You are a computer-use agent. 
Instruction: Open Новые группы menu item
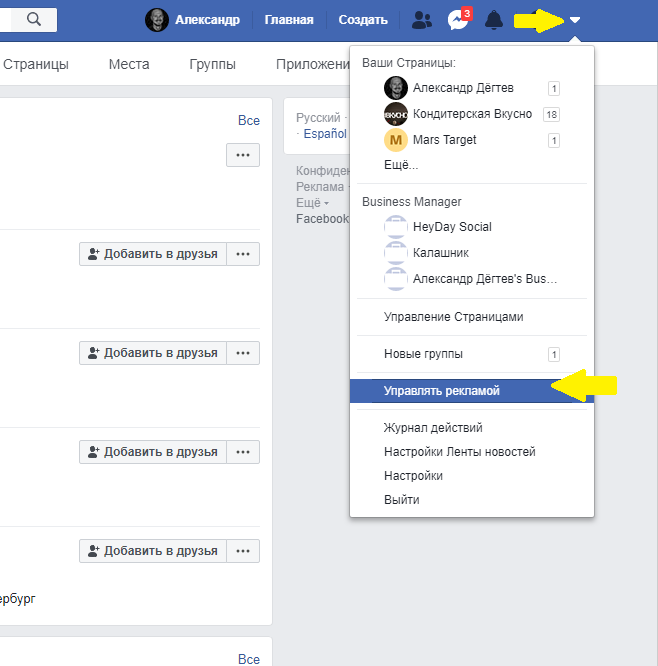coord(472,354)
